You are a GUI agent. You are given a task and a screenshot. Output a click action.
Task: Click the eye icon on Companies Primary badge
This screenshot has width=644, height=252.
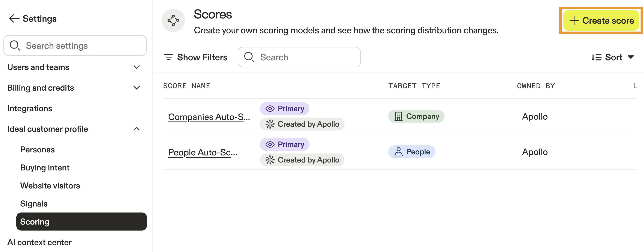coord(270,109)
